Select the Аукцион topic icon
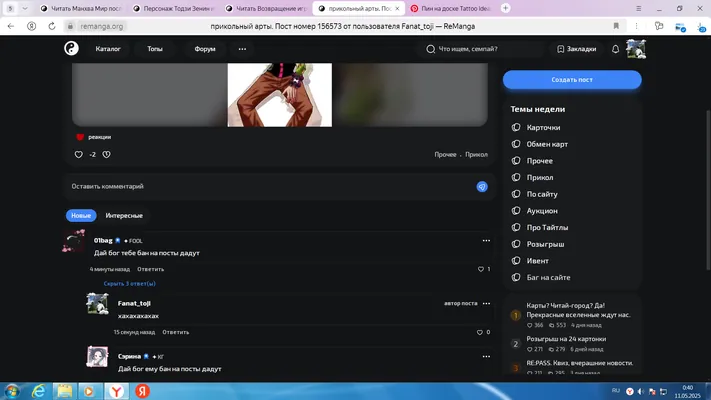711x400 pixels. 516,211
